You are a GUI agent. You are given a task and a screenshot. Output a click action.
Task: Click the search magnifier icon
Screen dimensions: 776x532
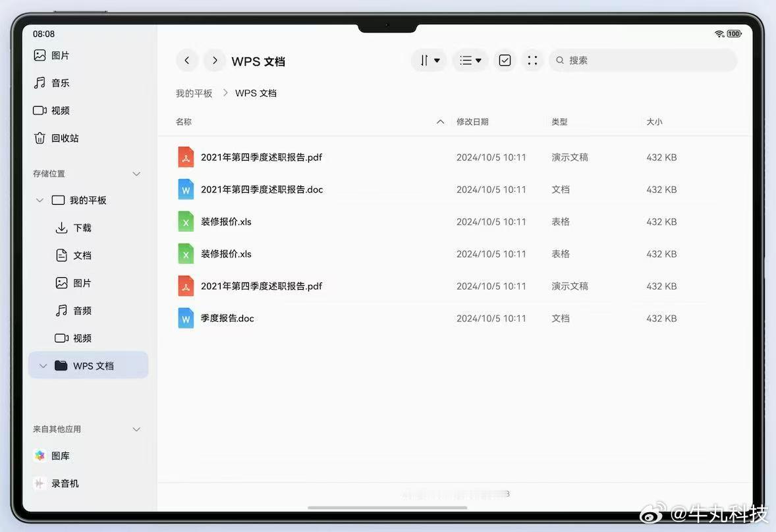[560, 61]
